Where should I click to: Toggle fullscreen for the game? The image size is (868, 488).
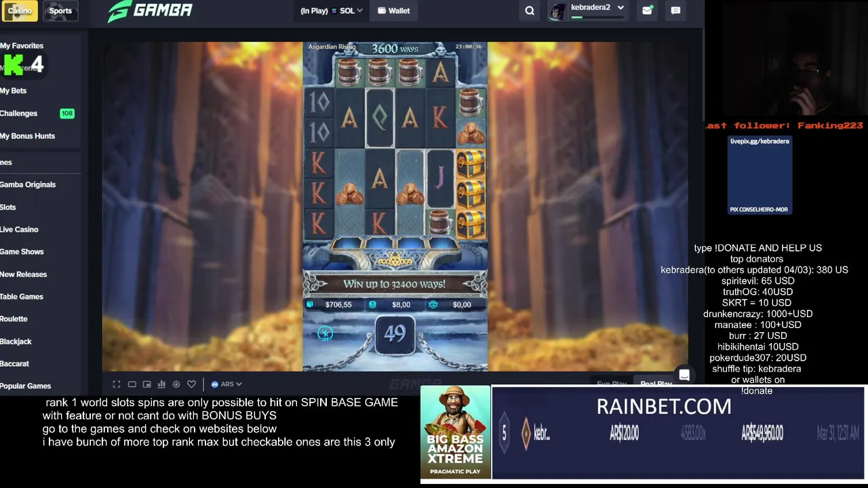click(117, 384)
